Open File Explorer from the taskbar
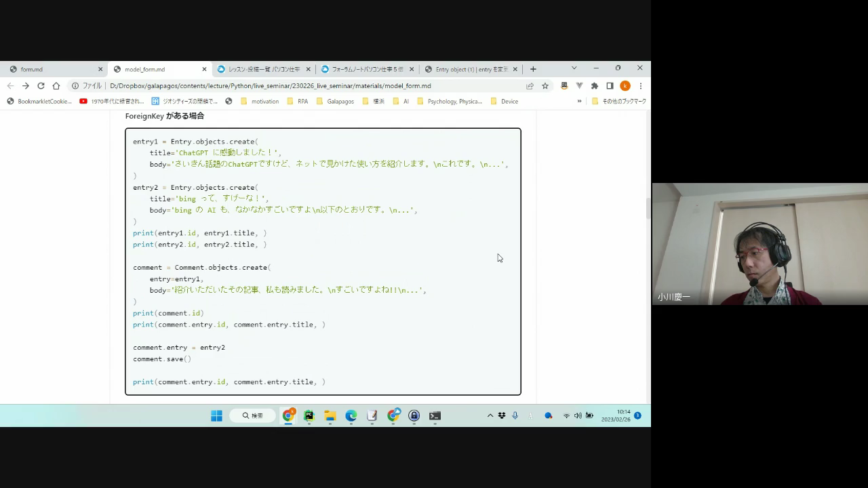Screen dimensions: 868x488 pyautogui.click(x=330, y=415)
